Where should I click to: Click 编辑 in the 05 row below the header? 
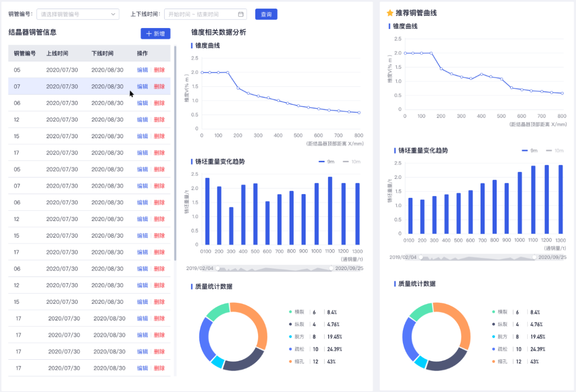click(142, 70)
